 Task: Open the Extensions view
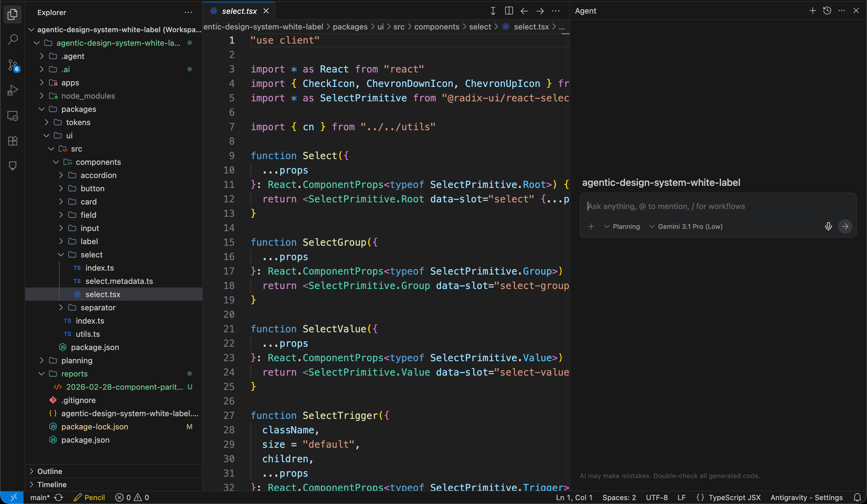click(13, 141)
